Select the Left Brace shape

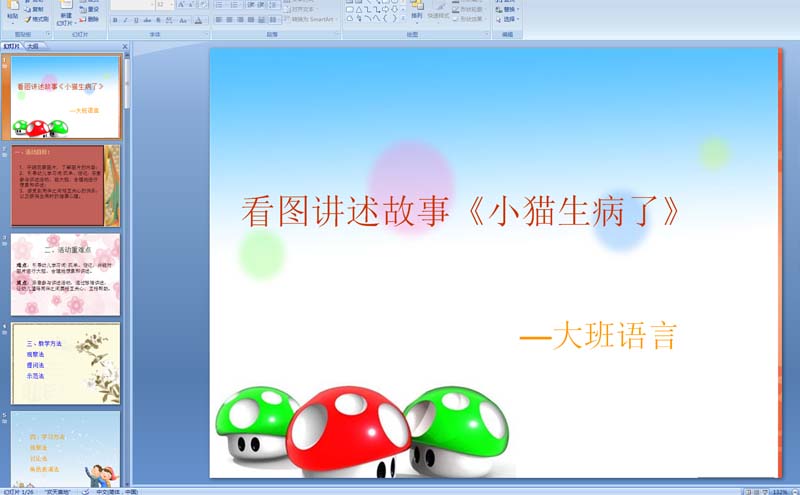click(x=385, y=18)
